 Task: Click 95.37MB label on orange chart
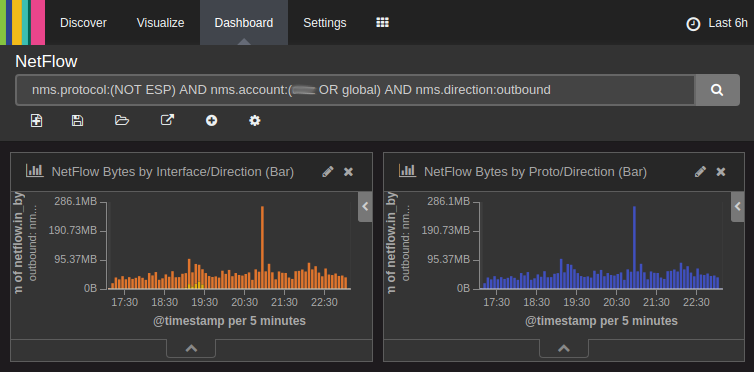coord(75,260)
